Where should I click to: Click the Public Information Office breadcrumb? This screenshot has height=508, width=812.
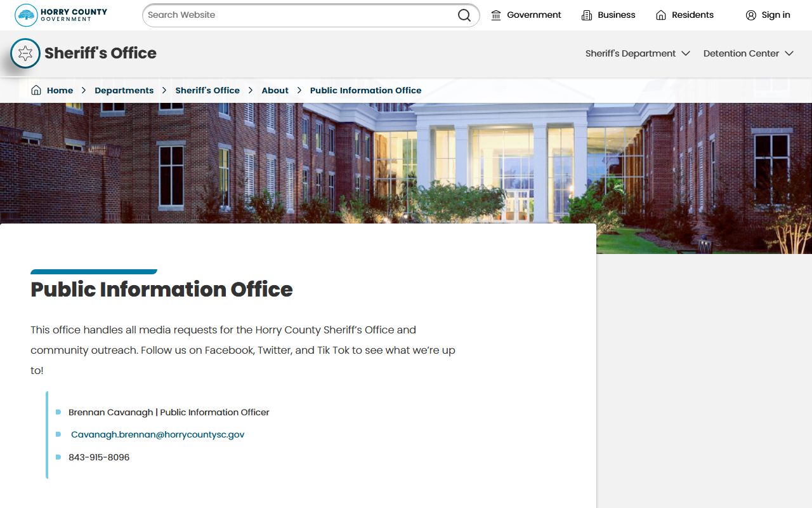tap(365, 90)
